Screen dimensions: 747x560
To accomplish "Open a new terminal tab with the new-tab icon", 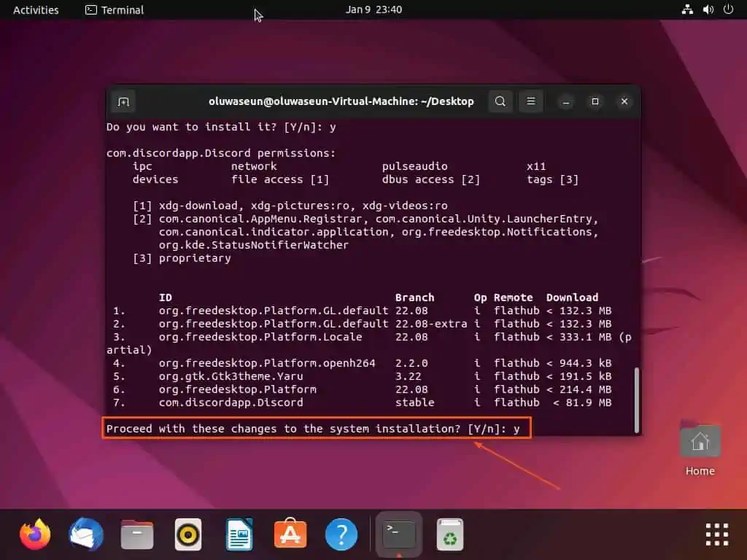I will (123, 101).
